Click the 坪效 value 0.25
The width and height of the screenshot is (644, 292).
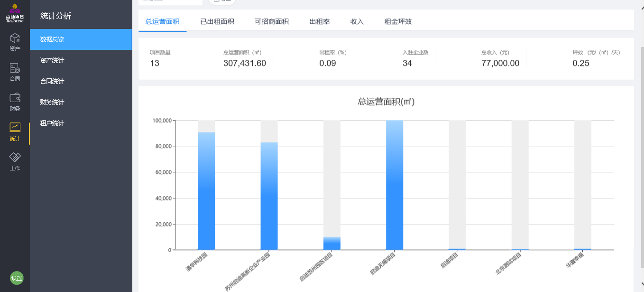coord(581,63)
